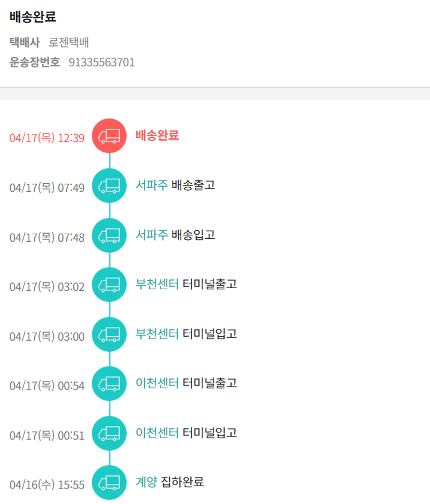Select the 04/16(수) 15:55 timestamp
The width and height of the screenshot is (430, 504).
(x=47, y=485)
